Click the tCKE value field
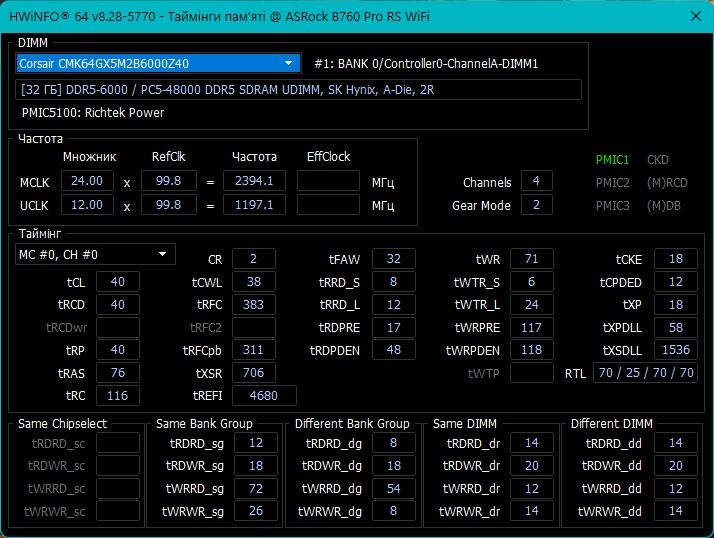This screenshot has width=714, height=538. [x=676, y=259]
